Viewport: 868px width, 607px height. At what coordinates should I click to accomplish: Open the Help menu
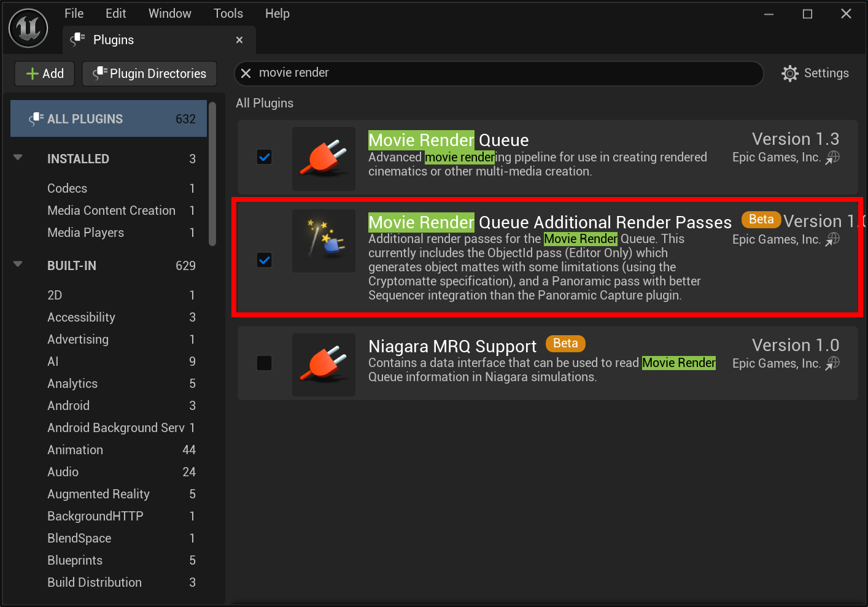pos(277,14)
